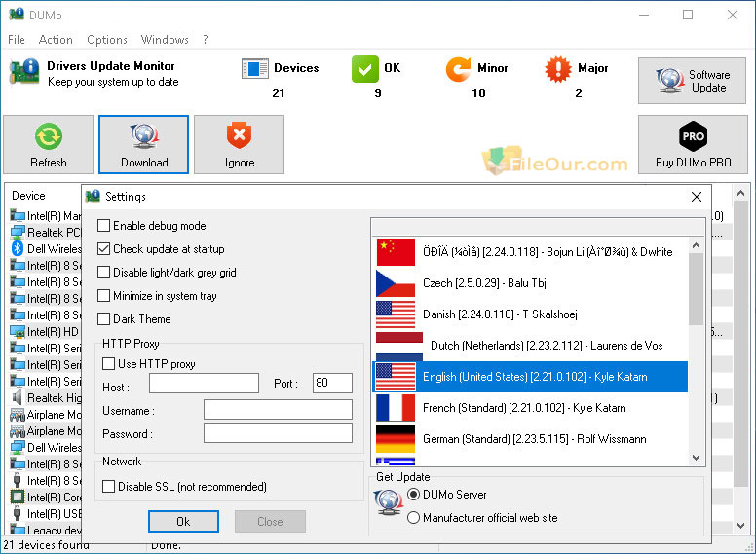Screen dimensions: 756x554
Task: Click the green OK checkmark icon
Action: pos(365,69)
